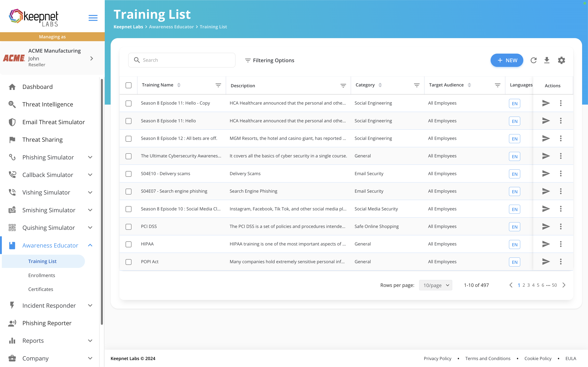
Task: Select checkbox for S04E10 Delivery scams
Action: pos(129,174)
